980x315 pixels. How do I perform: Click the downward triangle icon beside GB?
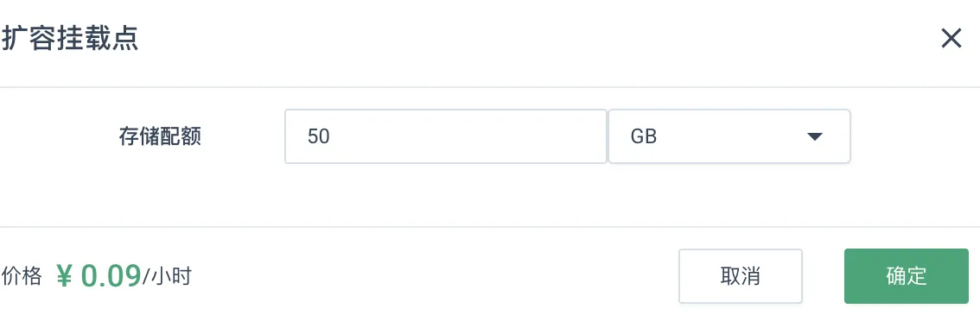tap(814, 136)
